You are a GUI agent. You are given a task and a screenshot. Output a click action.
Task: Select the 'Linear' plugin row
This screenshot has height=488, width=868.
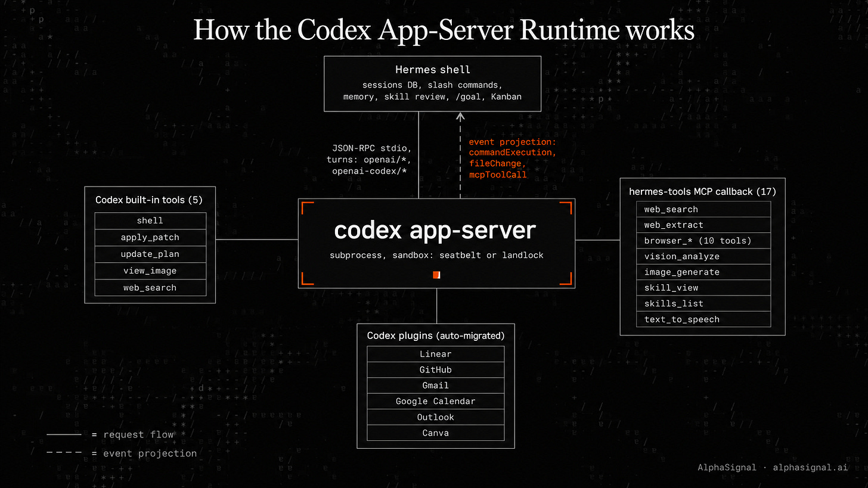436,354
